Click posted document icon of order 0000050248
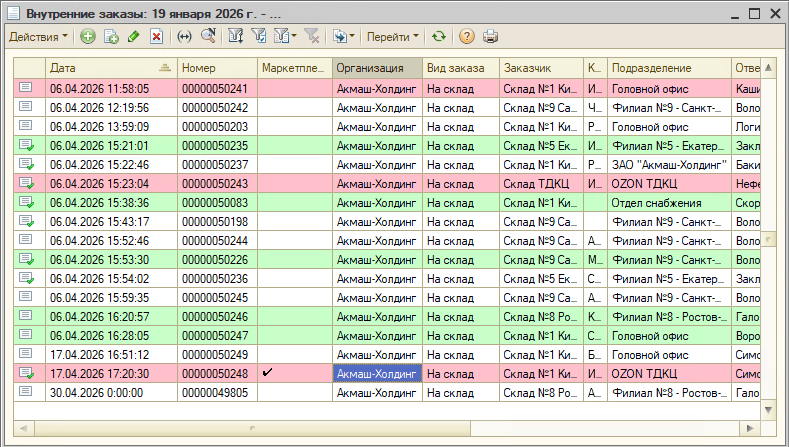Screen dimensions: 789x447 pyautogui.click(x=26, y=374)
